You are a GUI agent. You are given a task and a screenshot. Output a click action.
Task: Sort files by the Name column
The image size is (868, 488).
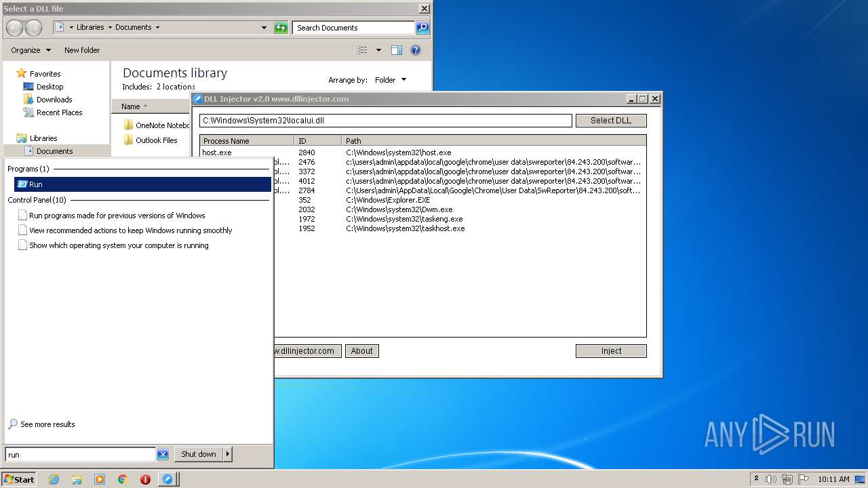pyautogui.click(x=151, y=106)
